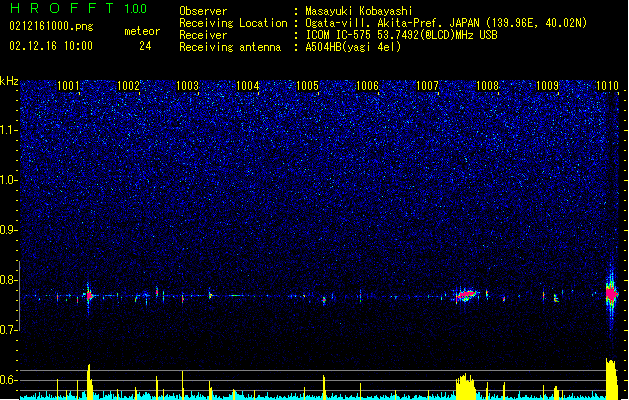Click the 1003 time marker
The image size is (629, 400).
pyautogui.click(x=188, y=86)
